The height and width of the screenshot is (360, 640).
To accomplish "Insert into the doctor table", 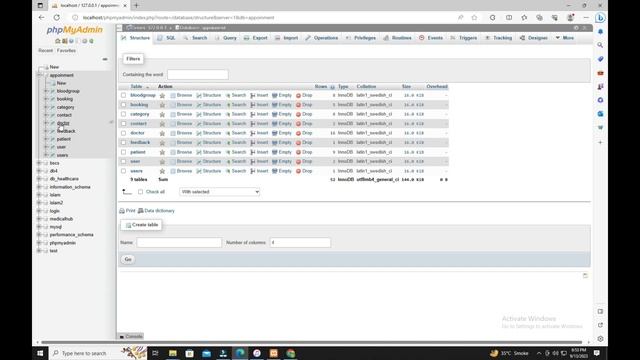I will 259,133.
